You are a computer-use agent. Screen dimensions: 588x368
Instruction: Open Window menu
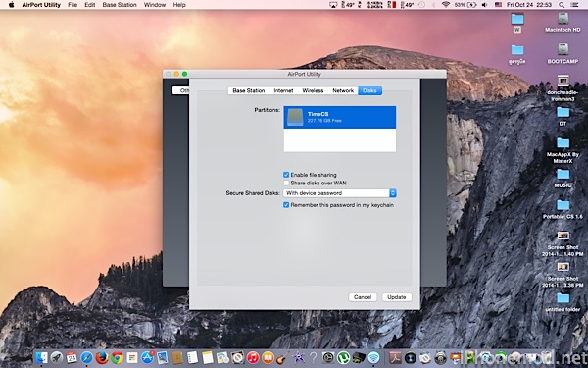155,5
